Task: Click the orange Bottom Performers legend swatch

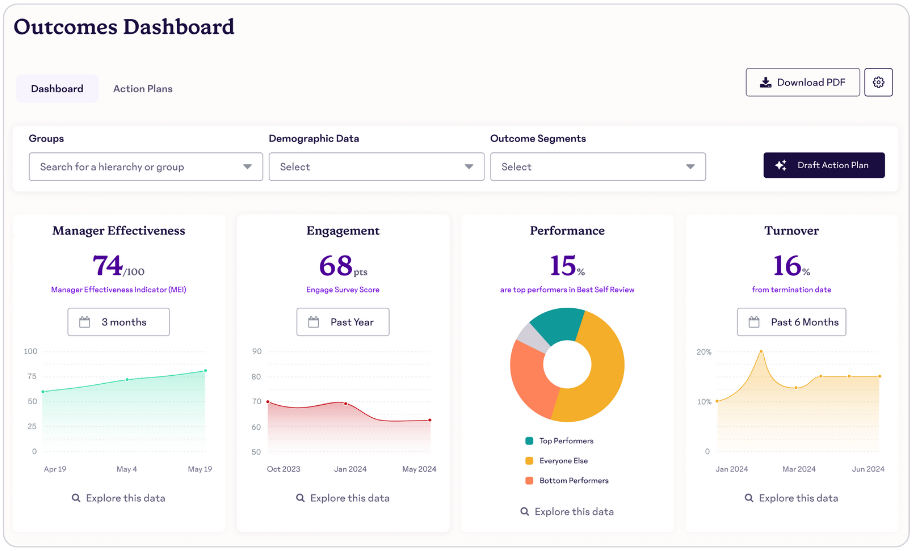Action: tap(529, 480)
